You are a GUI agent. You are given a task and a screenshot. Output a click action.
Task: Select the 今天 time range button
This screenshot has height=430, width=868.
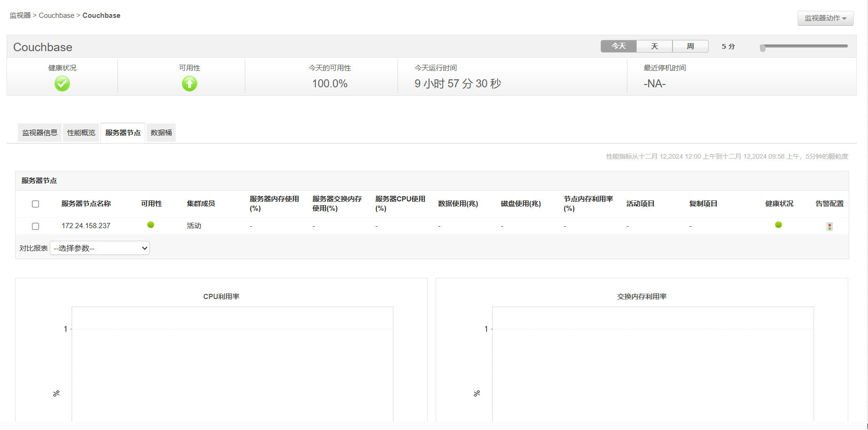618,46
